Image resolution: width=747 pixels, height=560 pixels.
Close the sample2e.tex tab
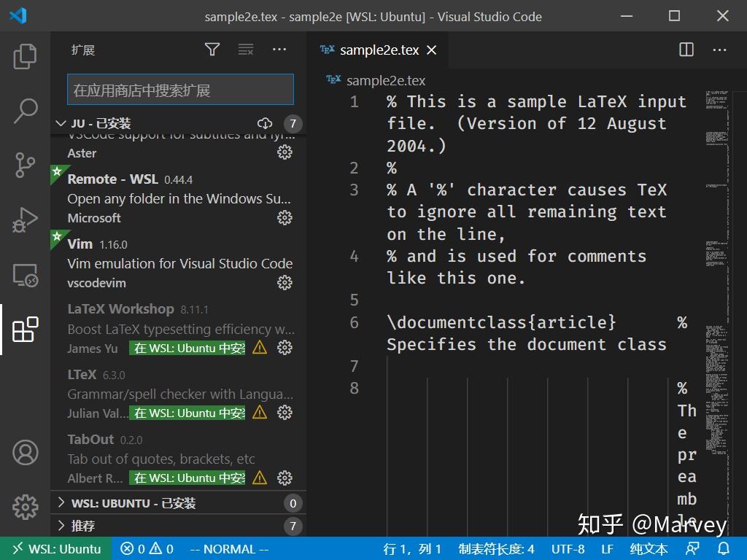pyautogui.click(x=432, y=50)
